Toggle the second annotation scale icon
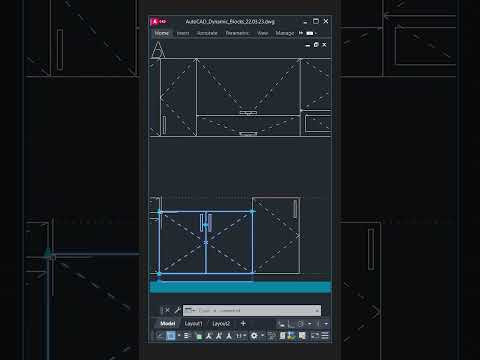Image resolution: width=480 pixels, height=360 pixels. 219,336
